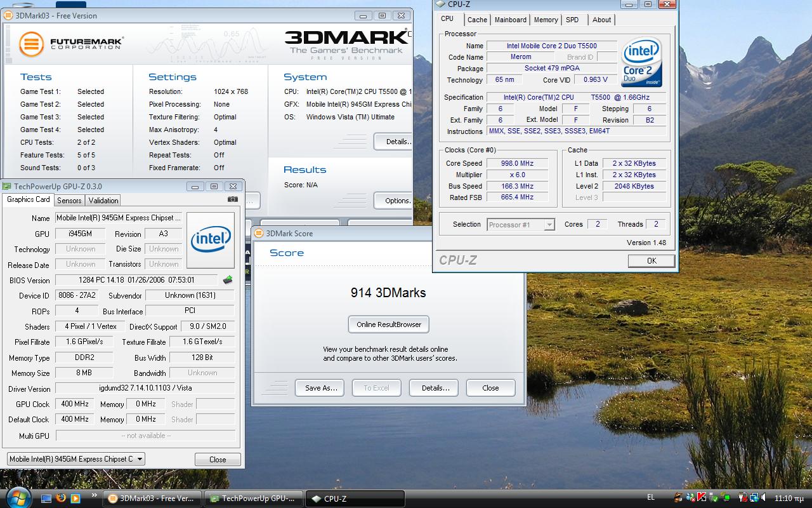Select the CPU tab in CPU-Z

[x=448, y=19]
